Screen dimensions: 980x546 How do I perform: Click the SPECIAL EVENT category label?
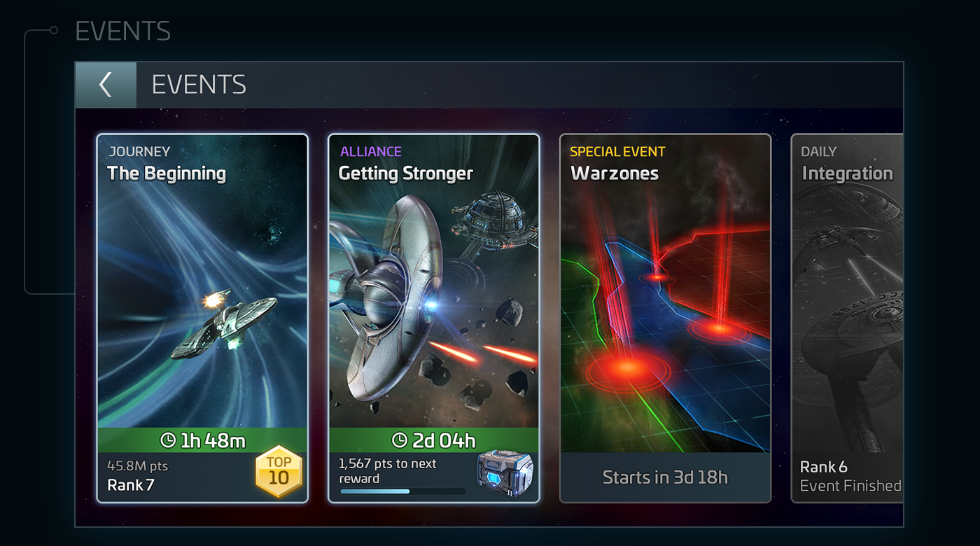[617, 151]
